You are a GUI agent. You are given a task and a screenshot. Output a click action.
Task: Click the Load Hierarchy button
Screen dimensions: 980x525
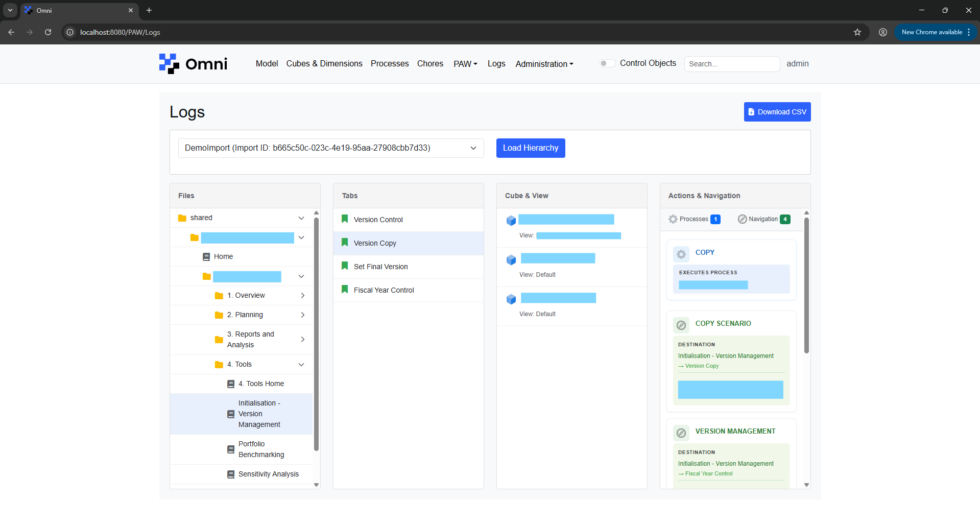point(531,148)
